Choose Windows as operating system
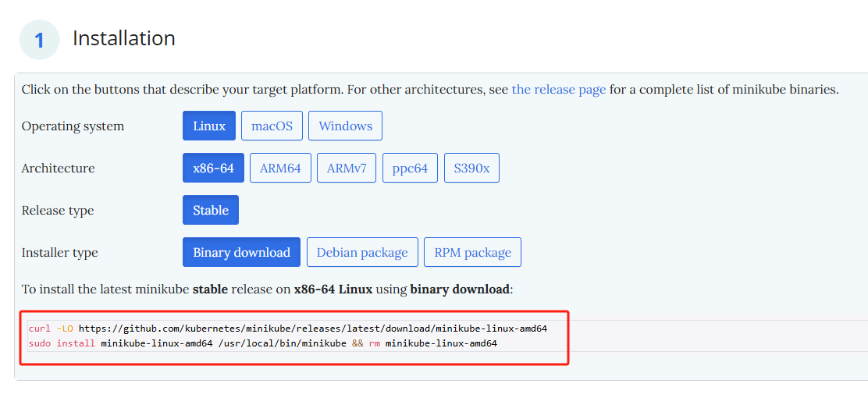Image resolution: width=868 pixels, height=405 pixels. click(x=346, y=126)
